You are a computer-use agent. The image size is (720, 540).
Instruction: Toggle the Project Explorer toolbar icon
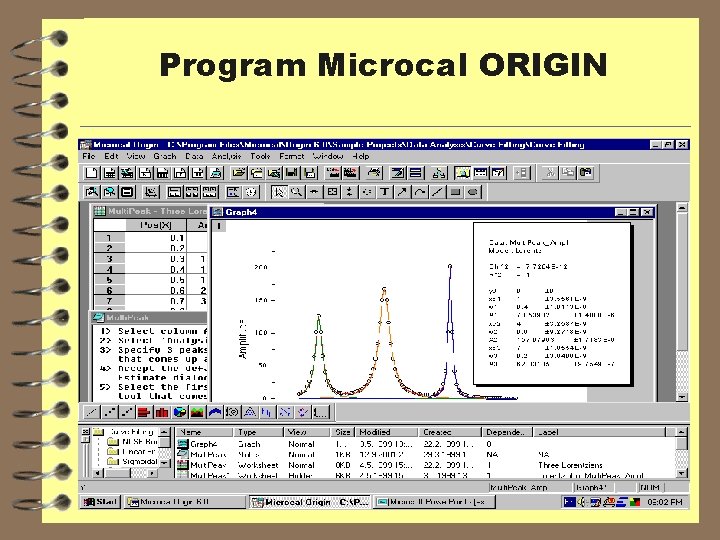pyautogui.click(x=462, y=173)
